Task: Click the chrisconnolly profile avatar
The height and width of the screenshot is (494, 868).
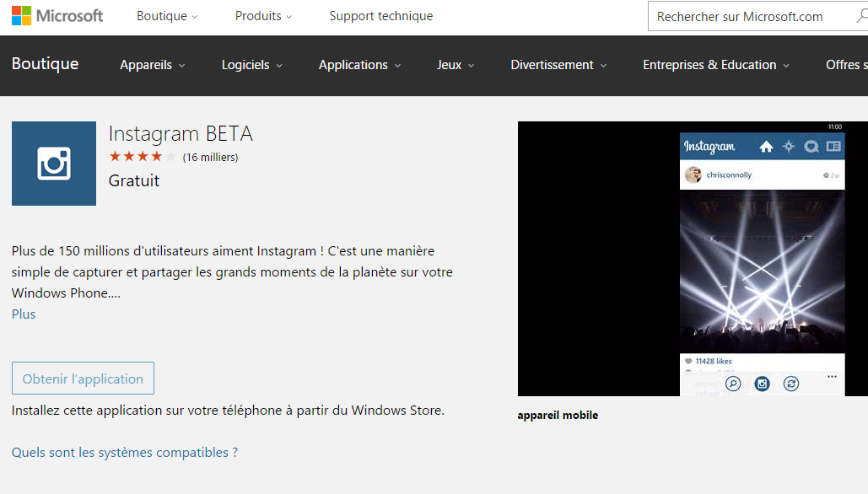Action: click(693, 175)
